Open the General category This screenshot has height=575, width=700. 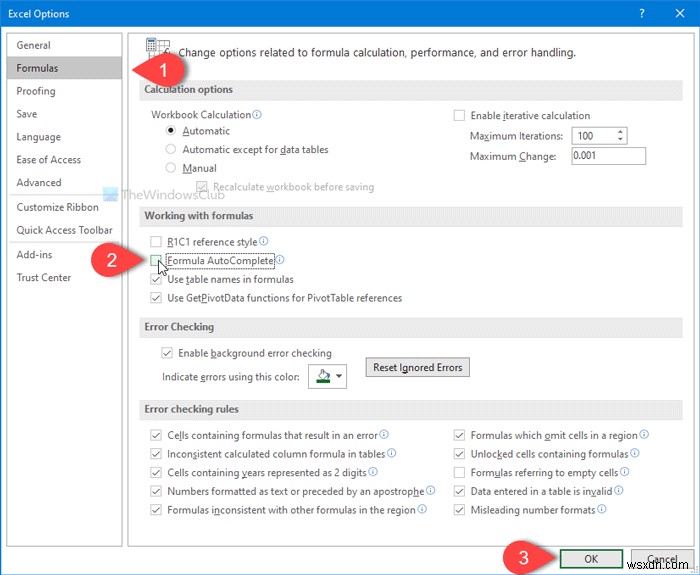coord(64,45)
